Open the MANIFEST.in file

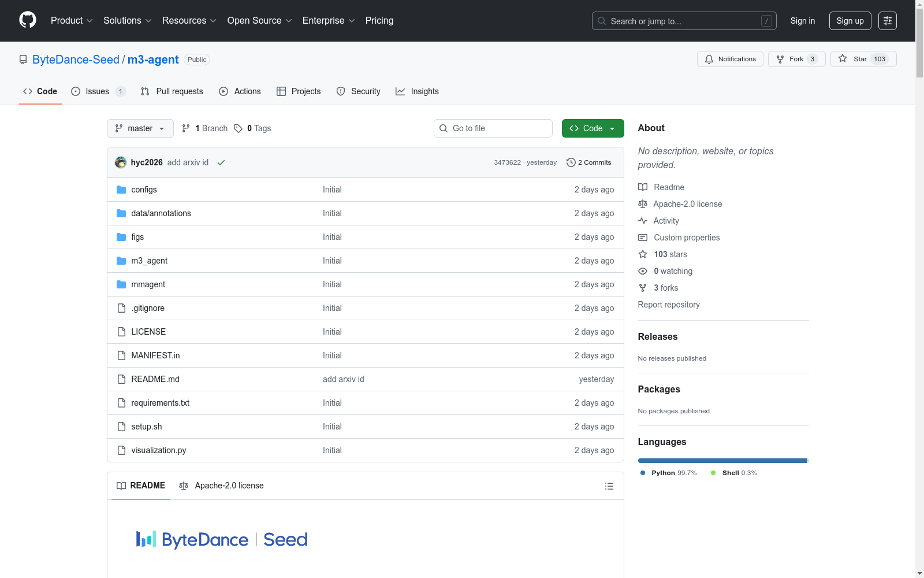click(x=155, y=355)
